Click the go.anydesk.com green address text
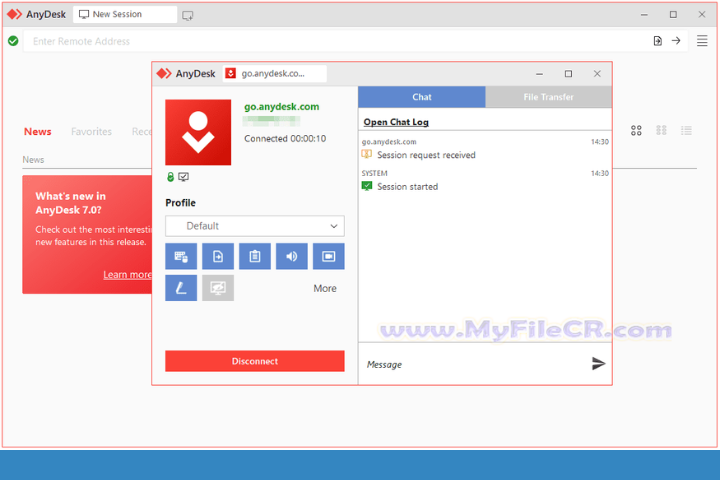 coord(281,107)
